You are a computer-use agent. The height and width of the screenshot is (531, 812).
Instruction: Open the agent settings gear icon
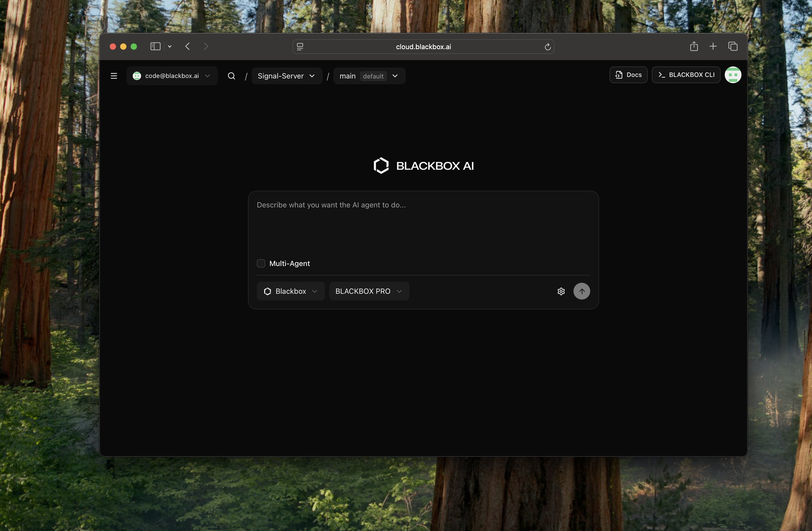(x=561, y=291)
